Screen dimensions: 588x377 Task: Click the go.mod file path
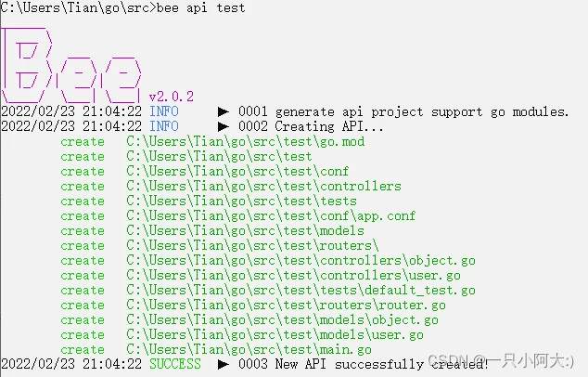[x=245, y=141]
